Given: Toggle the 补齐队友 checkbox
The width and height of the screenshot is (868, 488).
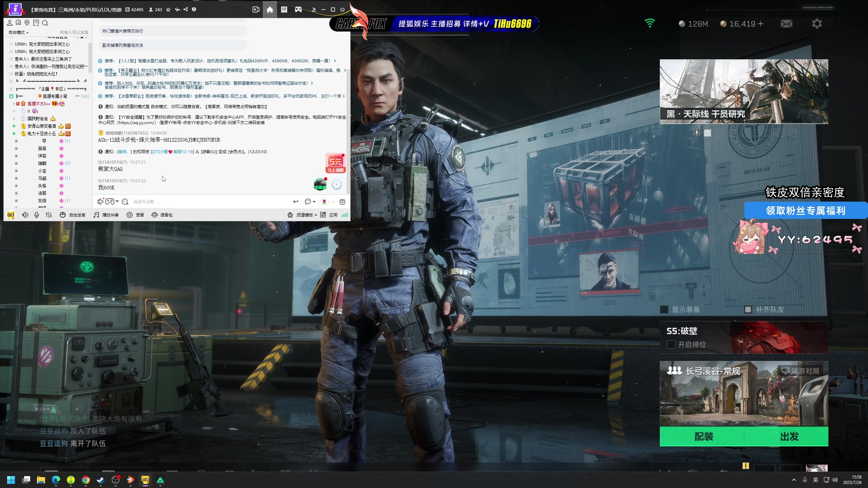Looking at the screenshot, I should (x=748, y=309).
